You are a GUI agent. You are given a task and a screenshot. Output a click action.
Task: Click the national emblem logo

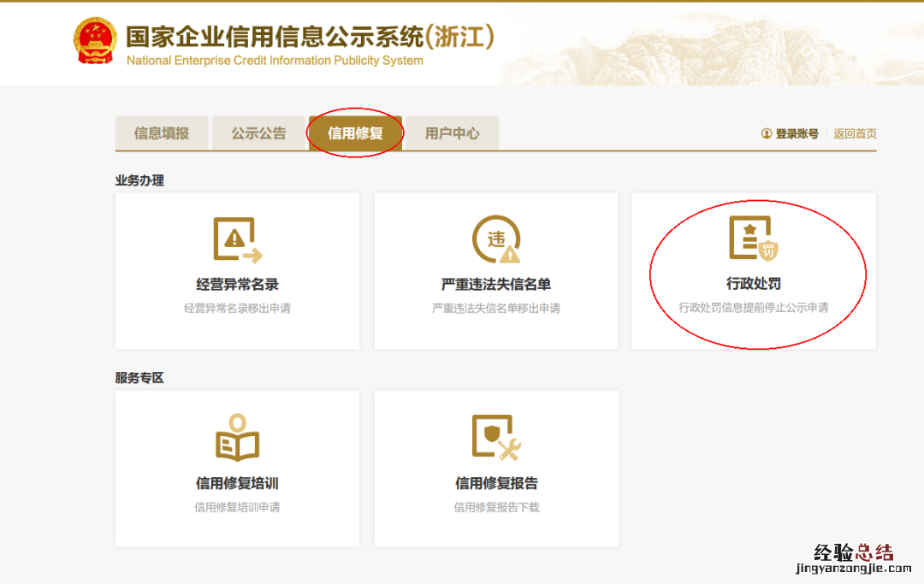[94, 41]
